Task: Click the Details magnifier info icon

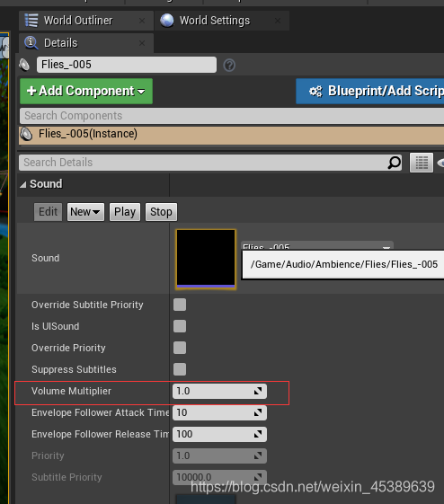Action: pos(31,43)
